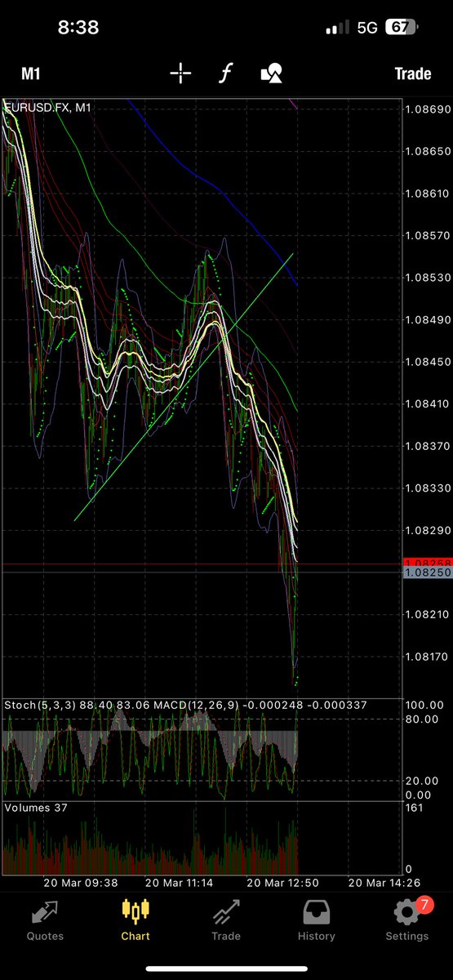Select the green diagonal trendline
This screenshot has height=980, width=453.
pos(184,386)
